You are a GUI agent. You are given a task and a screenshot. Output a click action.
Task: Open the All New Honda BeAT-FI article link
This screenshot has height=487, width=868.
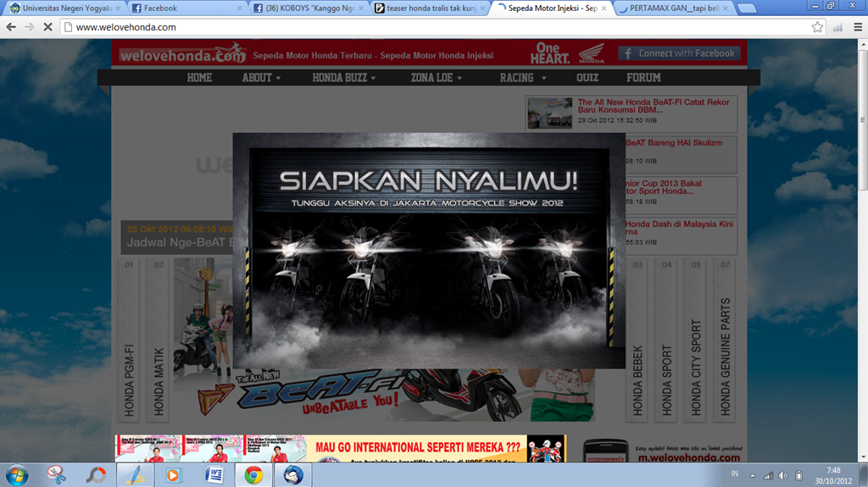point(653,107)
